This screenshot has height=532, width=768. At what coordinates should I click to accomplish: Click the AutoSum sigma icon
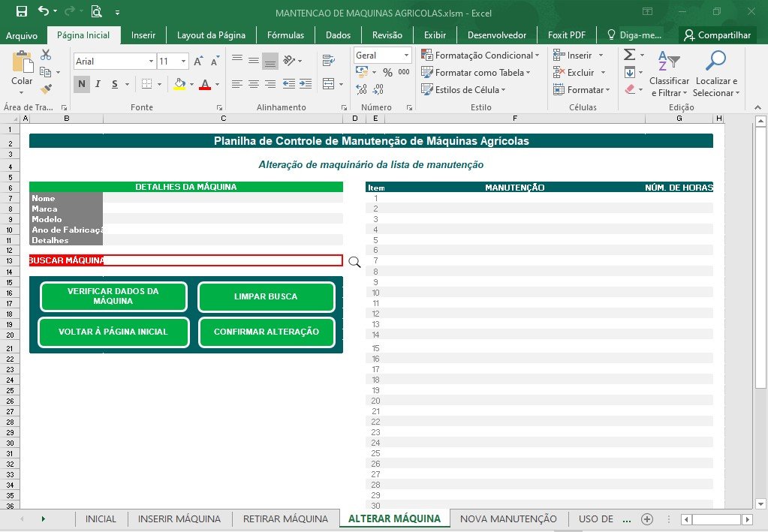[x=630, y=54]
